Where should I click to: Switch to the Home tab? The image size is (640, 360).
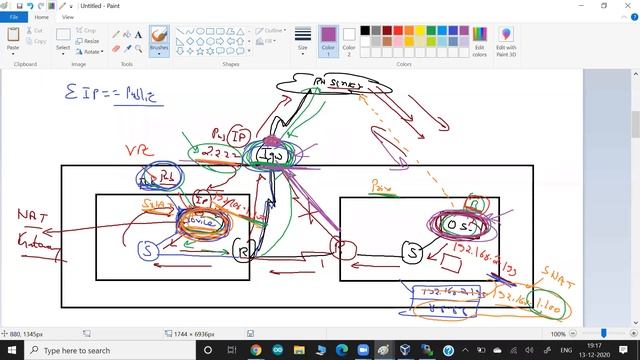(x=41, y=17)
